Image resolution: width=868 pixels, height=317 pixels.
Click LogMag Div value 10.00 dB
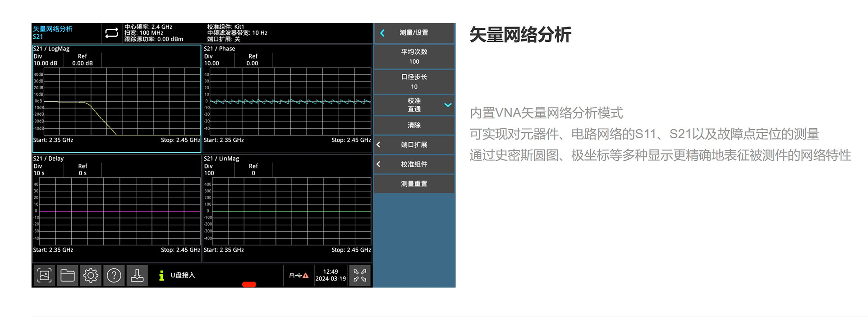(46, 63)
